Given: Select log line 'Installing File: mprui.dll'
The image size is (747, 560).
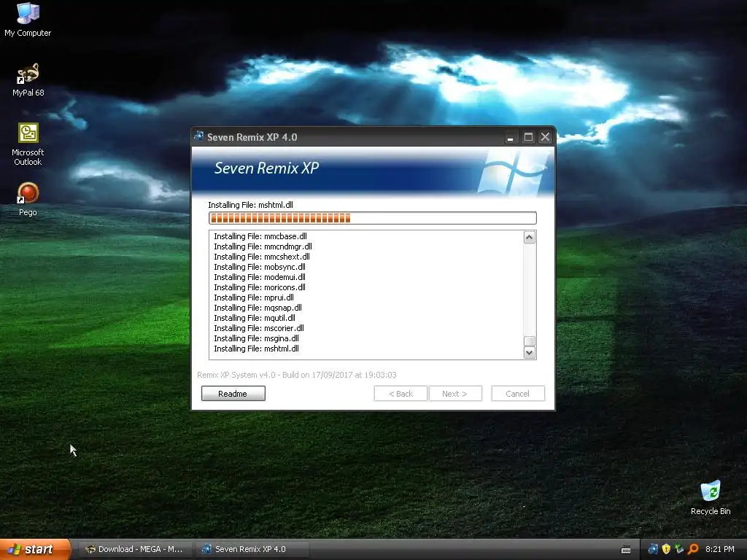Looking at the screenshot, I should pos(254,297).
